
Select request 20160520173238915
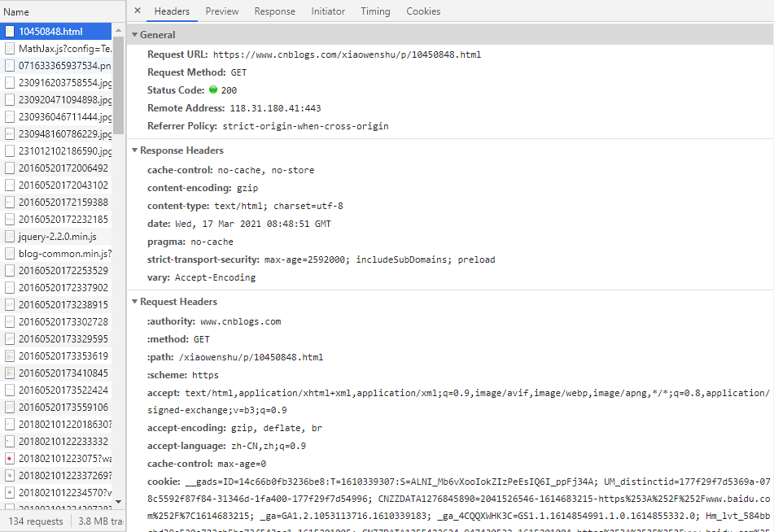(x=56, y=305)
